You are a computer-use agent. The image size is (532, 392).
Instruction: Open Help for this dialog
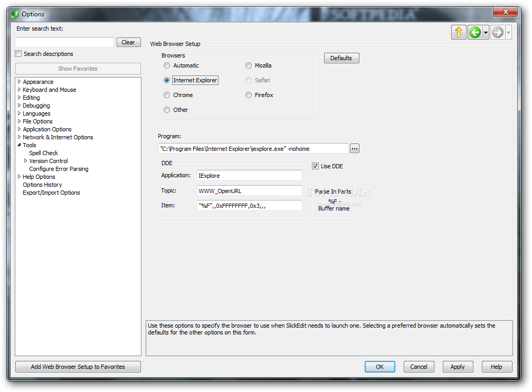497,367
